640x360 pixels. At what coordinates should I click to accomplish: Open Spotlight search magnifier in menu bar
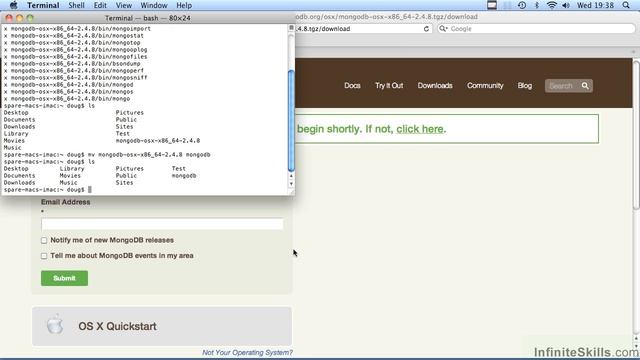pyautogui.click(x=626, y=5)
